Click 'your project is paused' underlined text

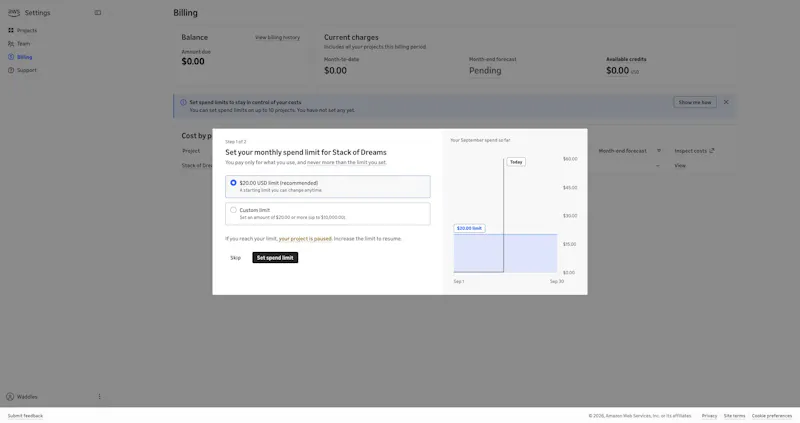[x=305, y=238]
